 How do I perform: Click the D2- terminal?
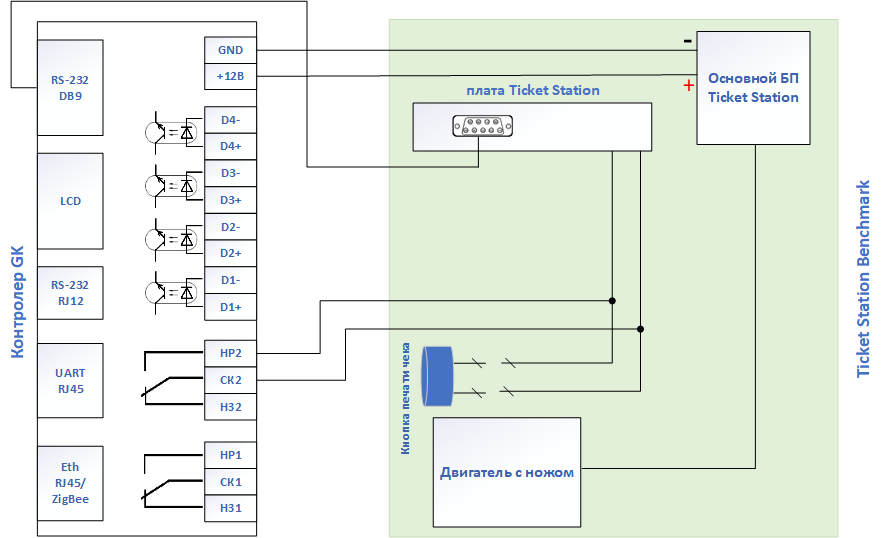point(230,227)
